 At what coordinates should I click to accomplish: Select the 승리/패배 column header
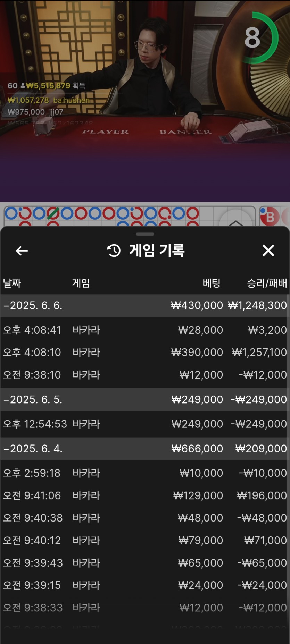[267, 283]
